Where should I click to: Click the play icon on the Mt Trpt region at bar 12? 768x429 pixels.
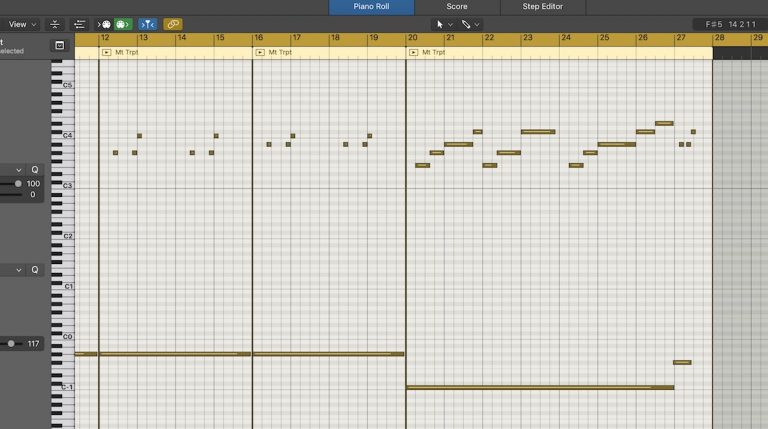click(106, 52)
